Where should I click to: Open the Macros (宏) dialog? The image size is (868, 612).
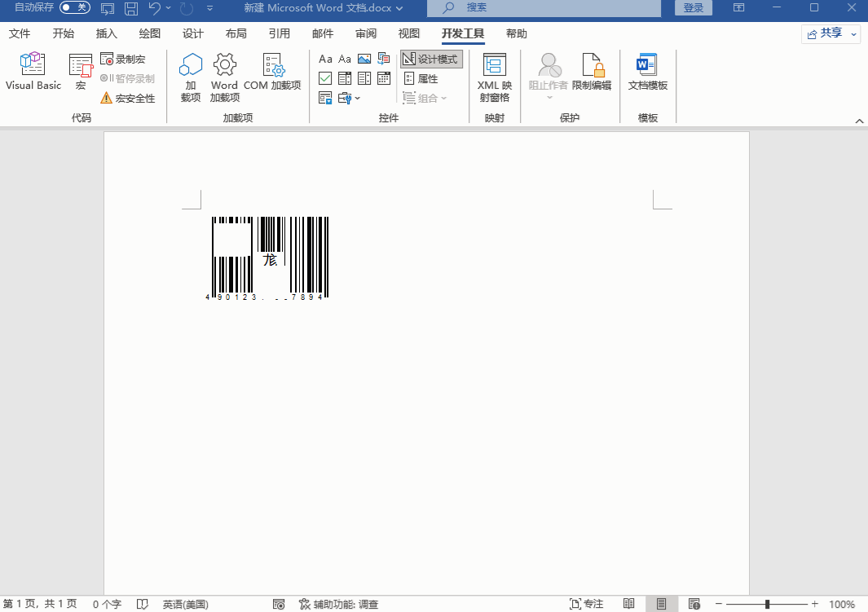click(81, 71)
